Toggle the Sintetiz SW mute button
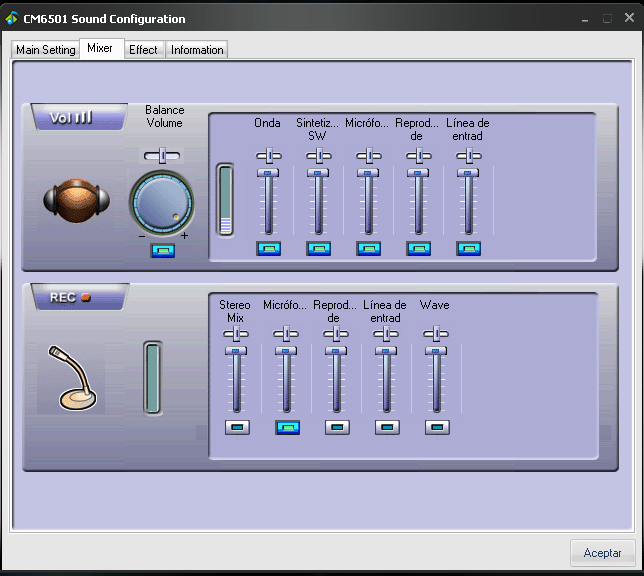This screenshot has width=644, height=576. point(319,248)
